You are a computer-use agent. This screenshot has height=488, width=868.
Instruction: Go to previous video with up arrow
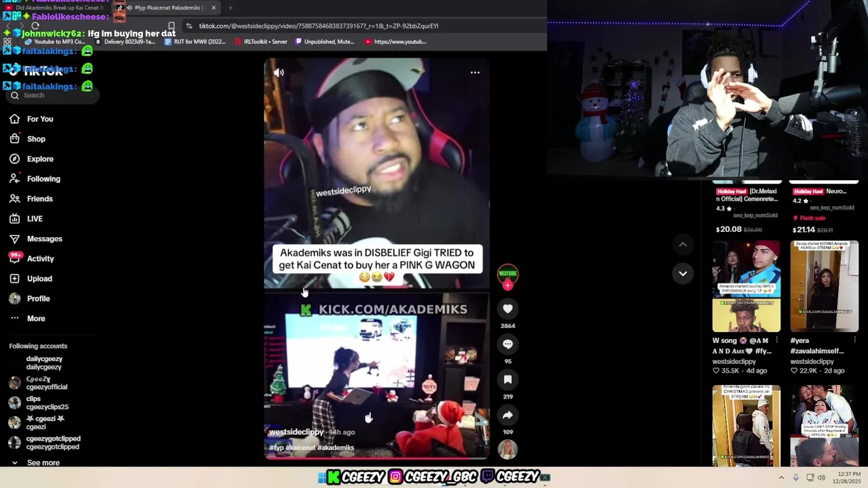tap(683, 244)
